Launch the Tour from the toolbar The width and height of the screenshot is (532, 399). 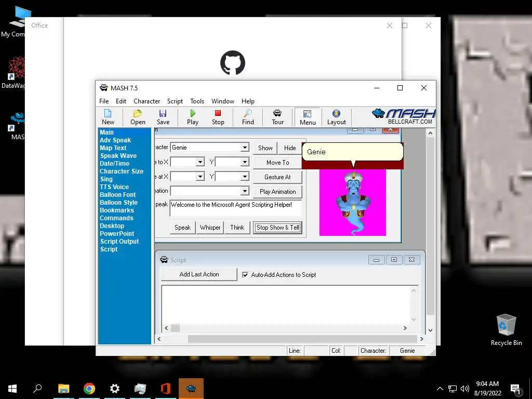277,117
